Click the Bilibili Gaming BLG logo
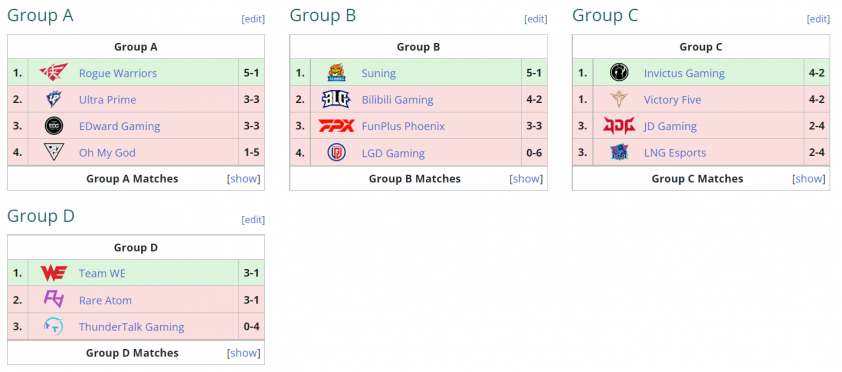 (336, 99)
